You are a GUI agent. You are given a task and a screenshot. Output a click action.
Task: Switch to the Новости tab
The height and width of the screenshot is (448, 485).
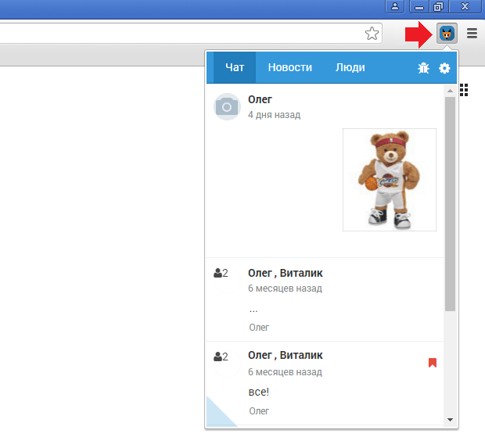click(x=290, y=67)
